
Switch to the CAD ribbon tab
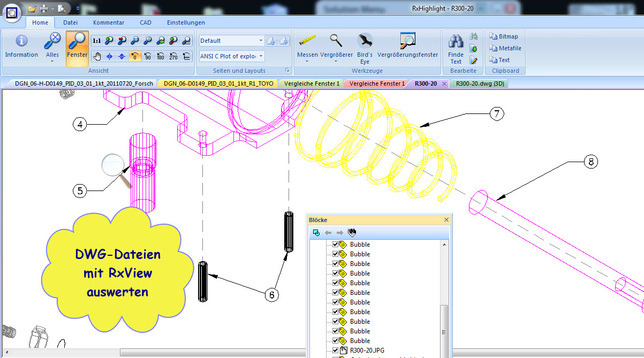pyautogui.click(x=145, y=22)
